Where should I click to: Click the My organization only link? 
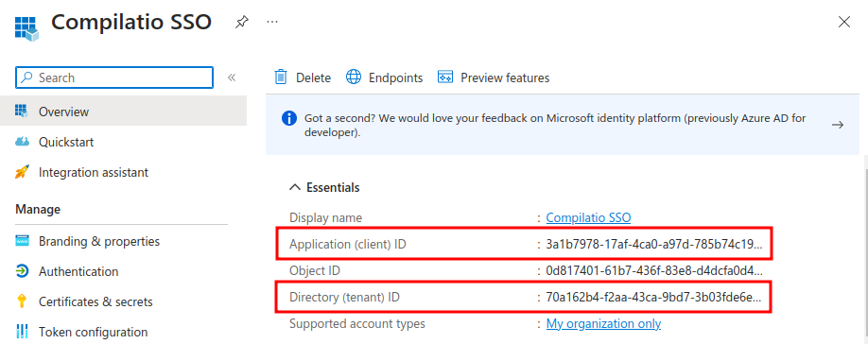pyautogui.click(x=603, y=324)
